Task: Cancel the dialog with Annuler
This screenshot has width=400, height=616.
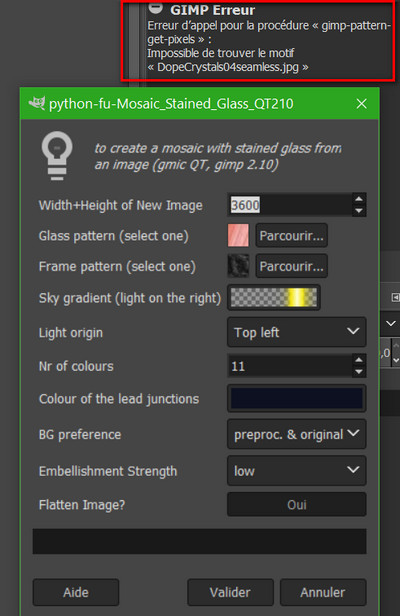Action: click(323, 592)
